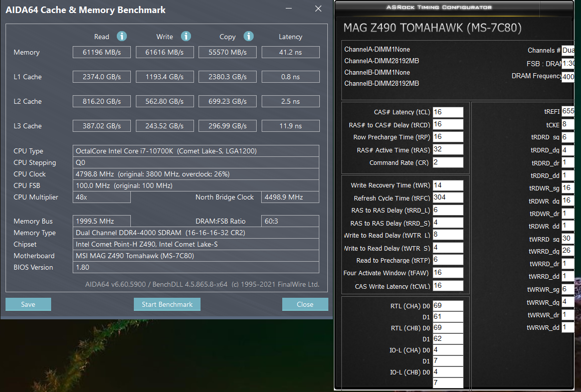Click the Memory Bus 1999.5 MHz field
The image size is (581, 392).
coord(102,221)
